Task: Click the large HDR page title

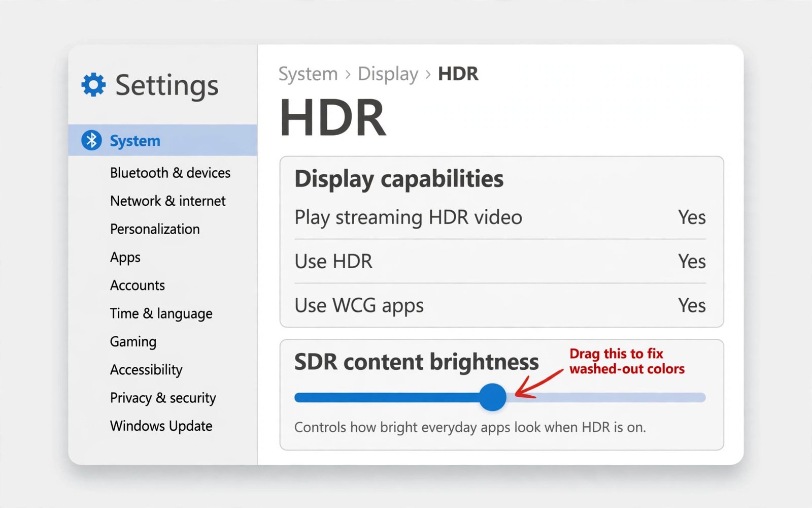Action: click(x=333, y=118)
